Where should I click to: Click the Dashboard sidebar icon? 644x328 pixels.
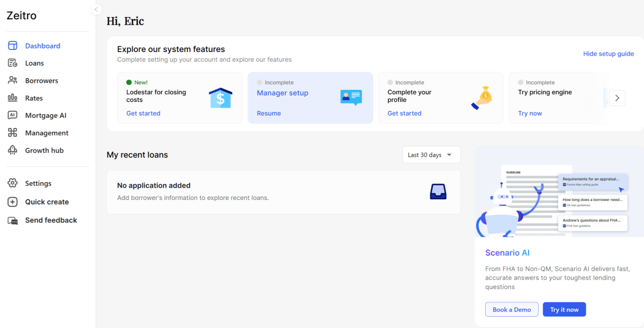click(13, 46)
